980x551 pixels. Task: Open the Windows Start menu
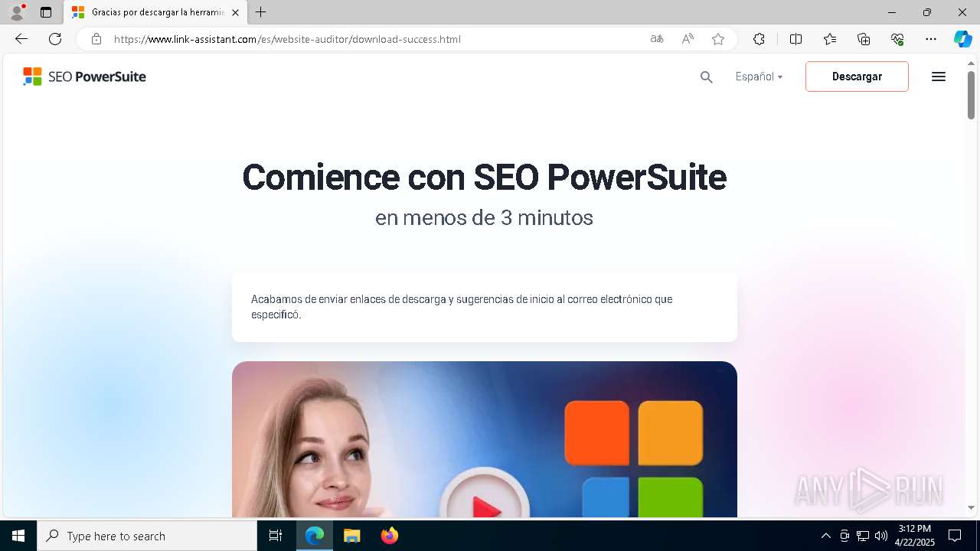pyautogui.click(x=18, y=536)
